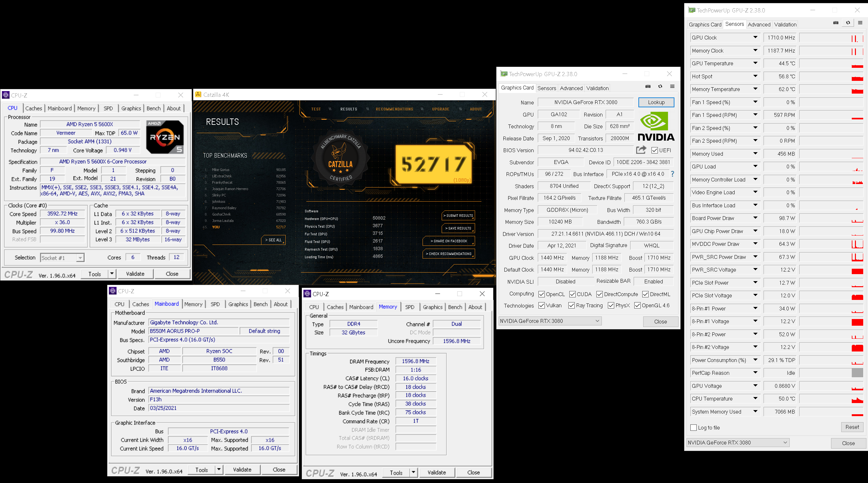Click the Lookup button in GPU-Z

656,102
